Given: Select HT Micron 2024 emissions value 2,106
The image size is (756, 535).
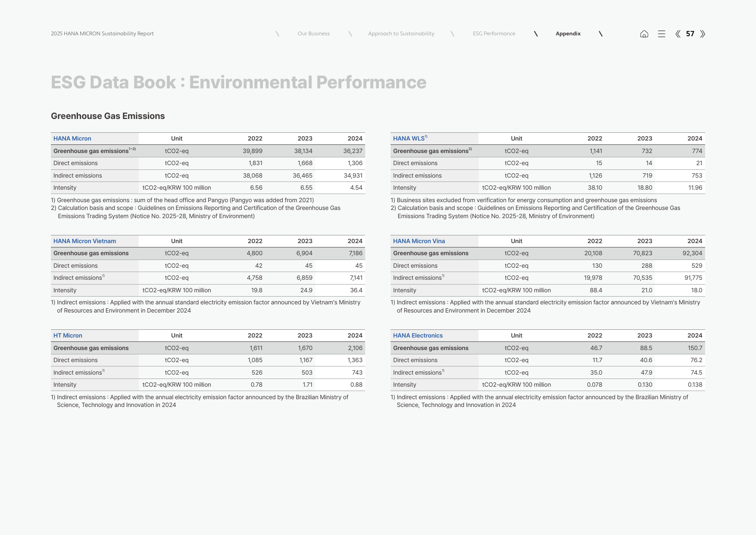Looking at the screenshot, I should (x=355, y=348).
